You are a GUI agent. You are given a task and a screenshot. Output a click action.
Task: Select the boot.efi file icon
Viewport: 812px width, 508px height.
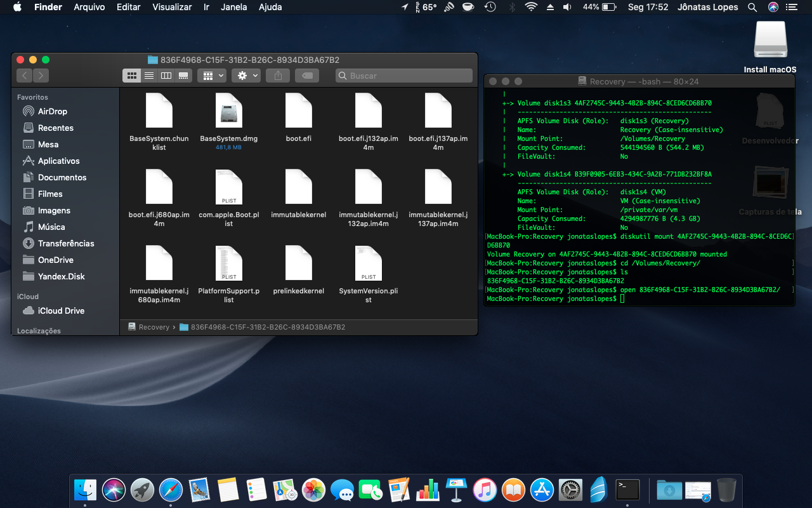point(298,111)
